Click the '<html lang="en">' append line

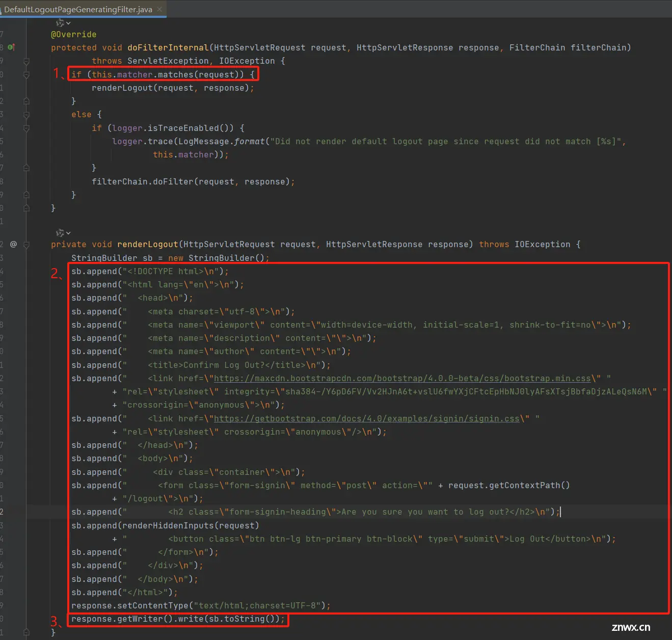157,285
